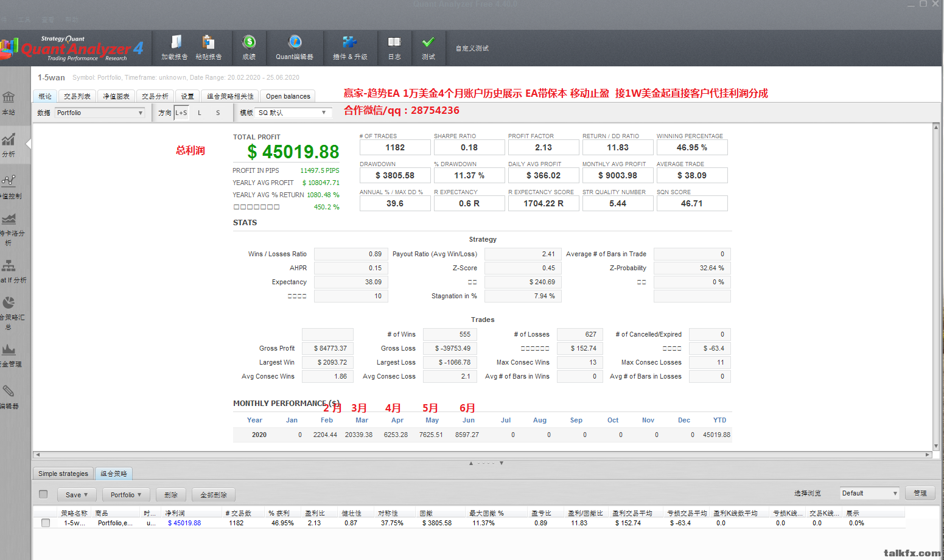Screen dimensions: 944x560
Task: Click the total profit value $ 45019.88
Action: (293, 152)
